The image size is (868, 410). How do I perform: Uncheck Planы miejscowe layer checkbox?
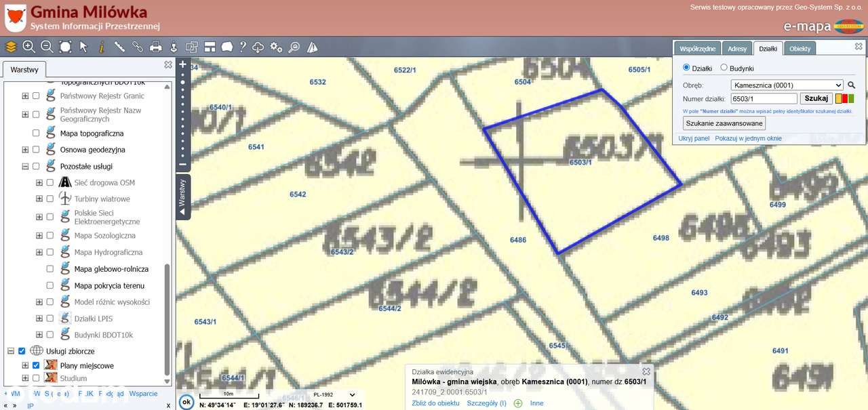[36, 366]
